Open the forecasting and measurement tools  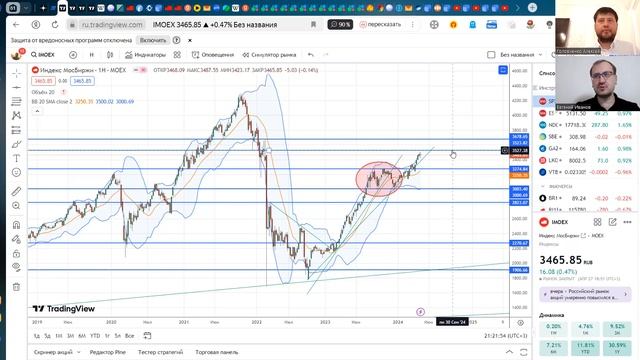[16, 130]
